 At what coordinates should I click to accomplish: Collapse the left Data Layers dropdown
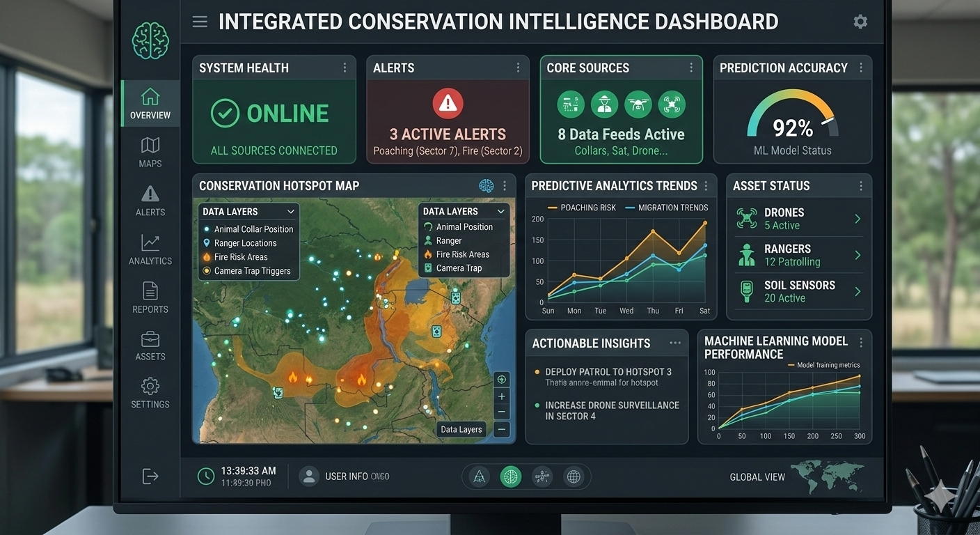coord(290,212)
